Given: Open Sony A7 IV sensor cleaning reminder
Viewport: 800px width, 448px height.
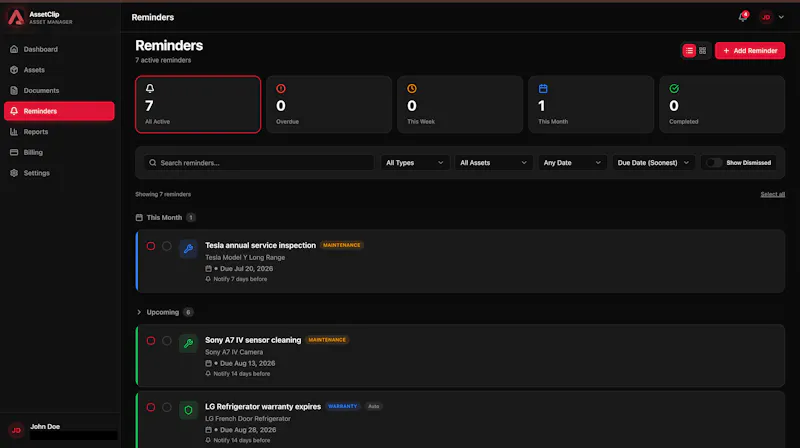Looking at the screenshot, I should click(253, 340).
